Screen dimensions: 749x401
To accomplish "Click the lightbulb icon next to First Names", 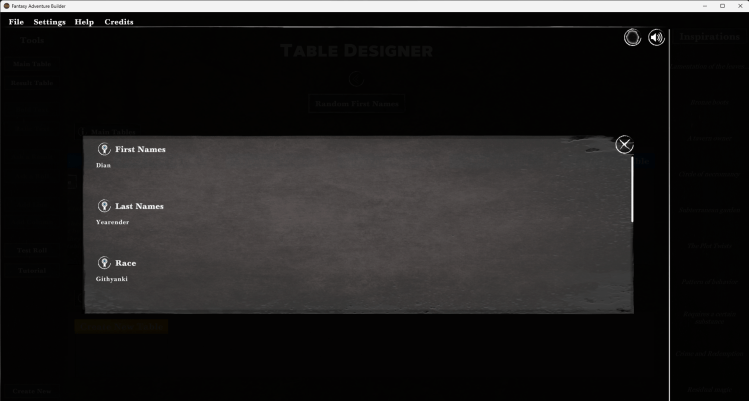I will [x=103, y=149].
